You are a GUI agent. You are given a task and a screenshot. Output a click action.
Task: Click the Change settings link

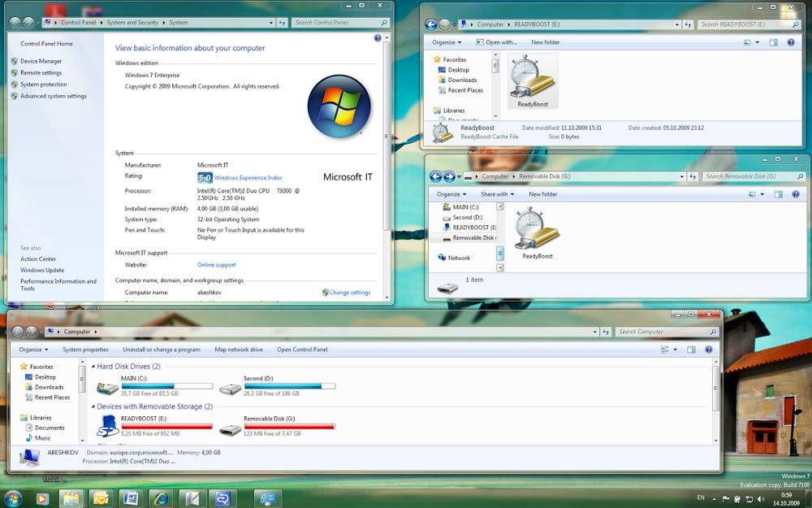tap(349, 293)
